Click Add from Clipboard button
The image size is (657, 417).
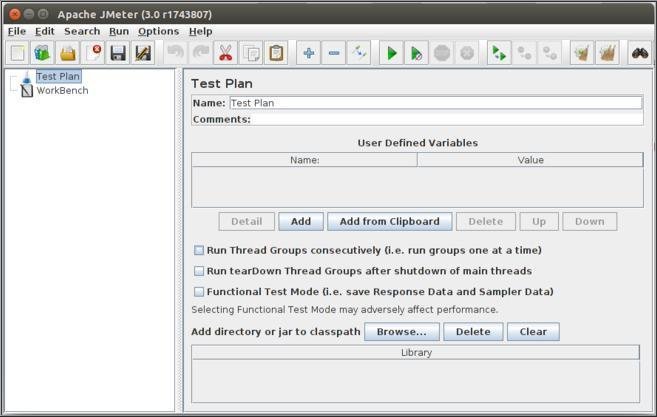(x=390, y=221)
